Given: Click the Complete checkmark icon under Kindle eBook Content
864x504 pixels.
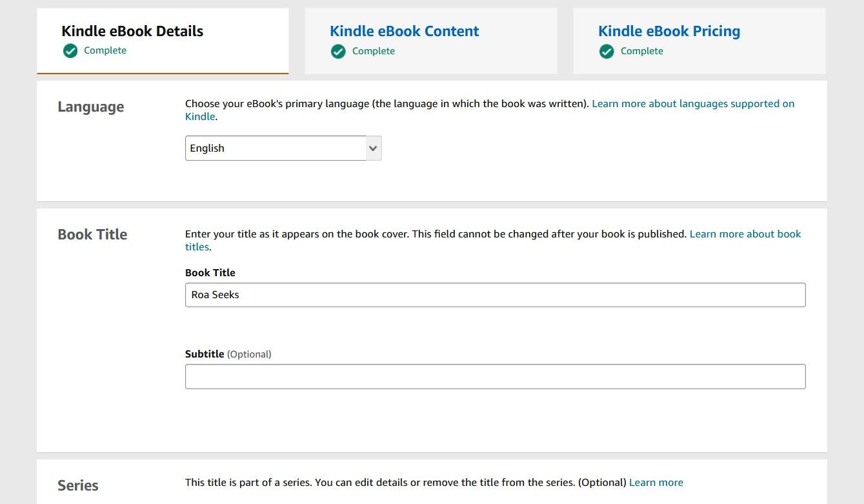Looking at the screenshot, I should pos(338,51).
